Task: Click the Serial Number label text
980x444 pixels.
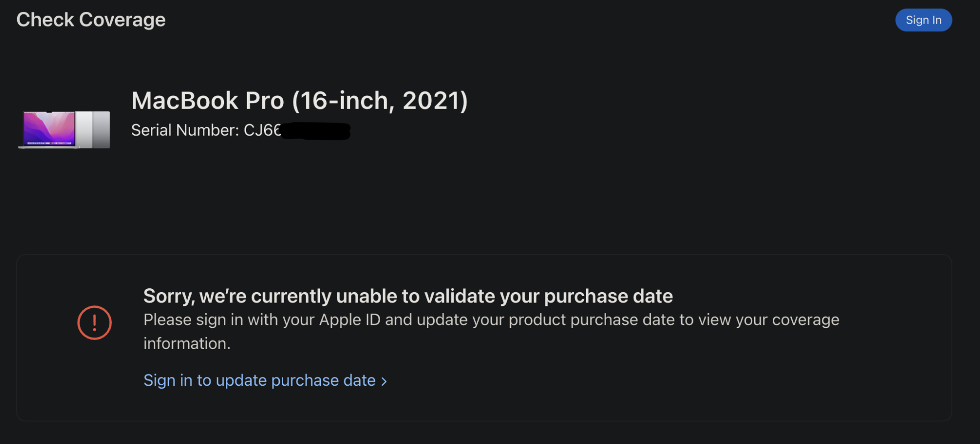Action: coord(185,130)
